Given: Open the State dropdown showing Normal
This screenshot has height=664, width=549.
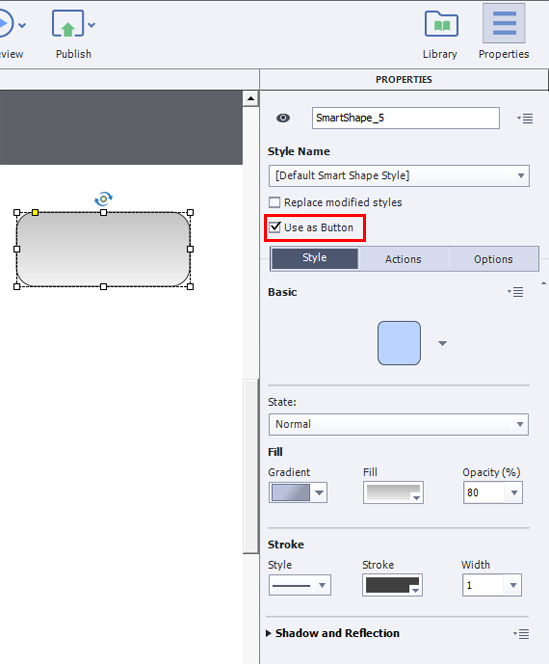Looking at the screenshot, I should tap(398, 424).
